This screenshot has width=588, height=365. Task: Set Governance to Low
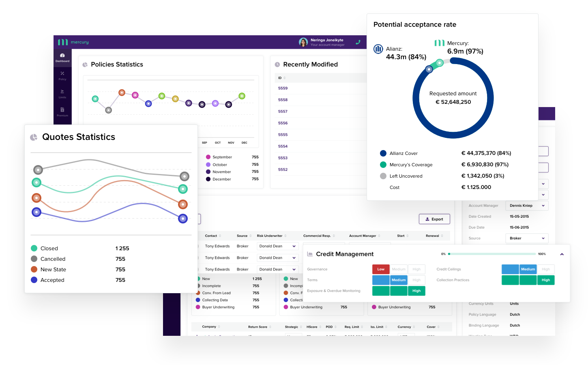click(381, 269)
